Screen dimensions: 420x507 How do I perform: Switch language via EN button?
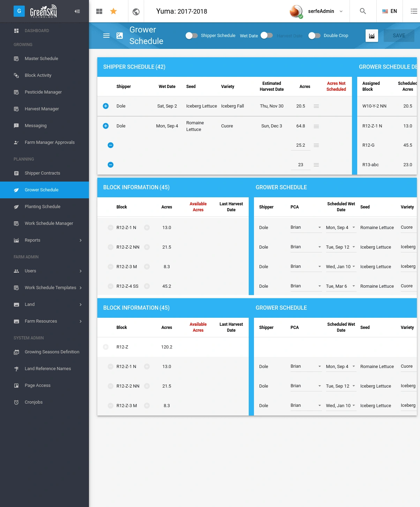[x=390, y=11]
